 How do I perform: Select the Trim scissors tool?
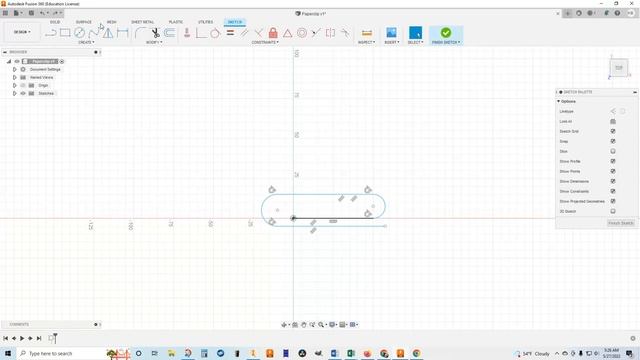tap(155, 33)
